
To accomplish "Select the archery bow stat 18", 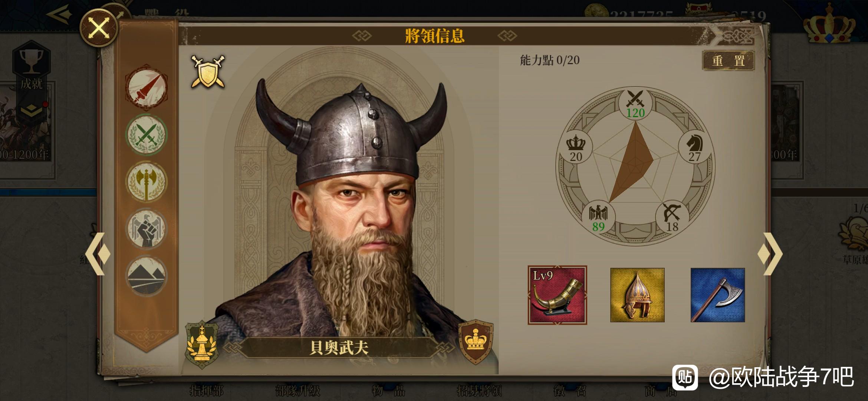I will (672, 218).
